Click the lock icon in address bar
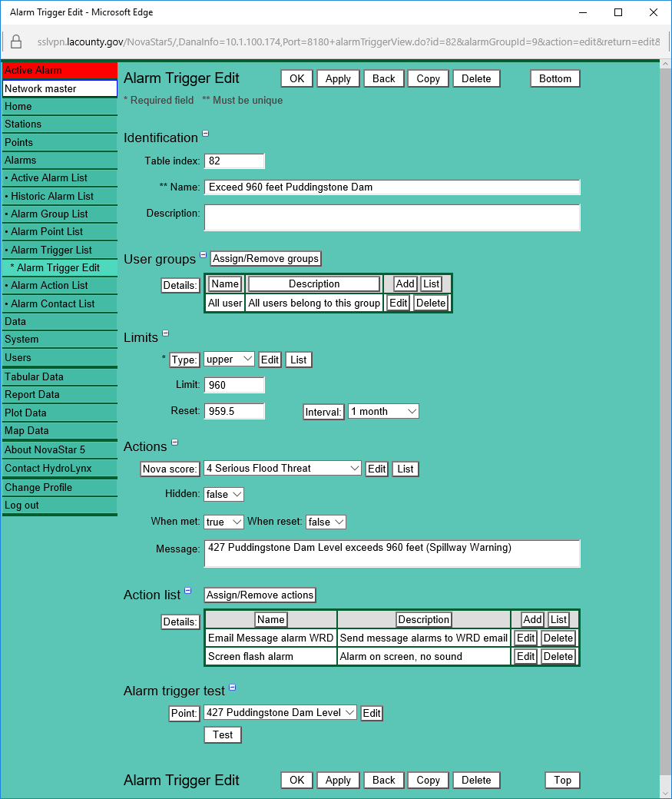 coord(16,41)
